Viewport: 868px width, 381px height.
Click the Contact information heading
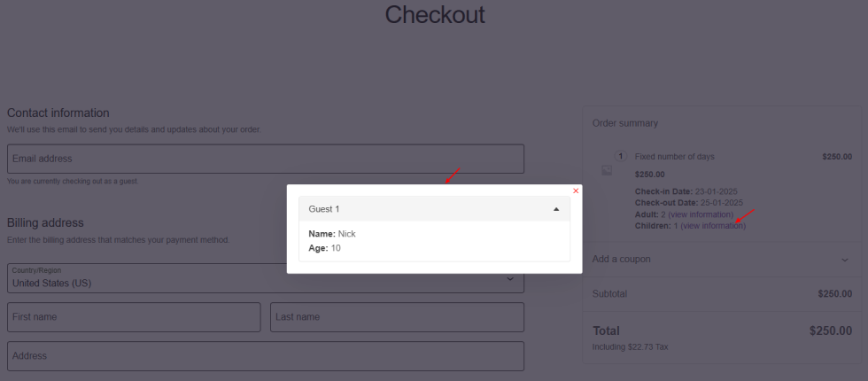(x=58, y=113)
